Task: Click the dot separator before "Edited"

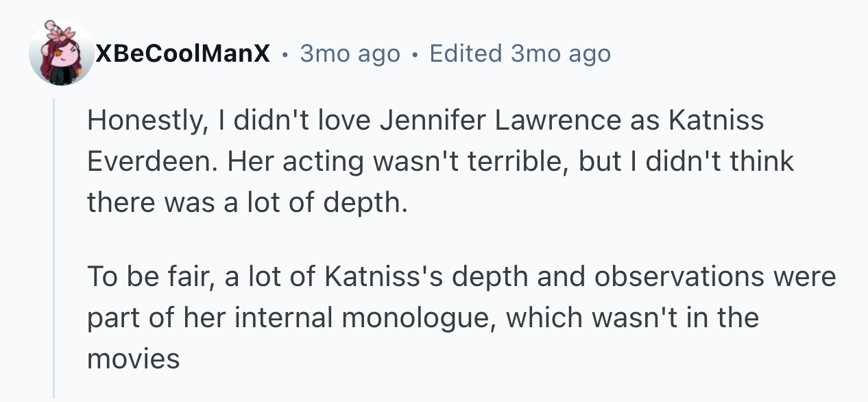Action: coord(415,54)
